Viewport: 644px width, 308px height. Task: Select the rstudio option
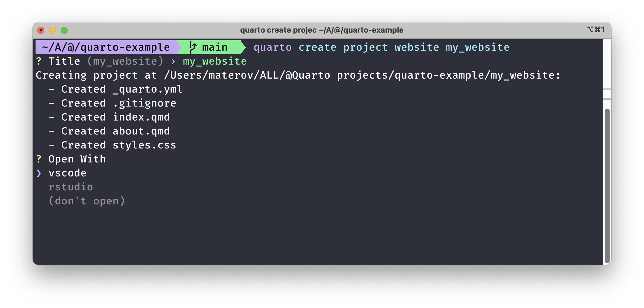coord(71,187)
